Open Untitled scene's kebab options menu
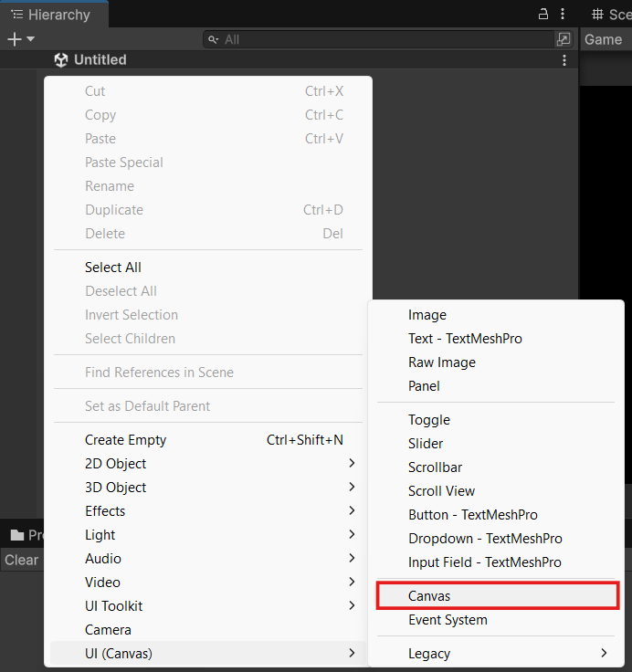The width and height of the screenshot is (632, 672). [564, 60]
